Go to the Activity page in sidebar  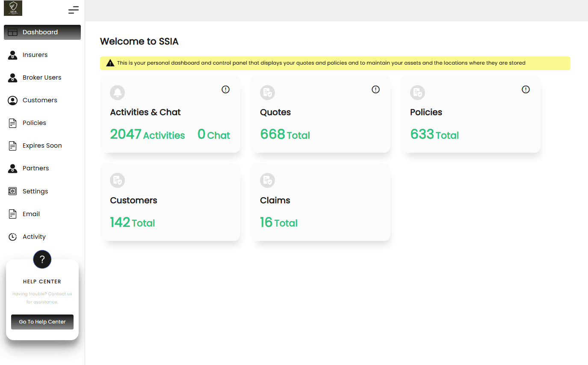pyautogui.click(x=34, y=237)
